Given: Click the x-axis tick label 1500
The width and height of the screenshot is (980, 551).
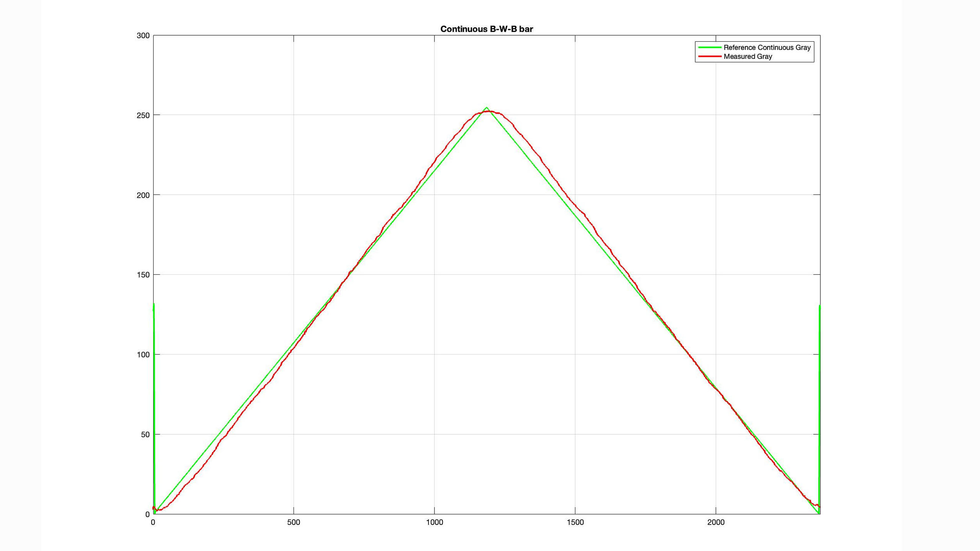Looking at the screenshot, I should (575, 523).
